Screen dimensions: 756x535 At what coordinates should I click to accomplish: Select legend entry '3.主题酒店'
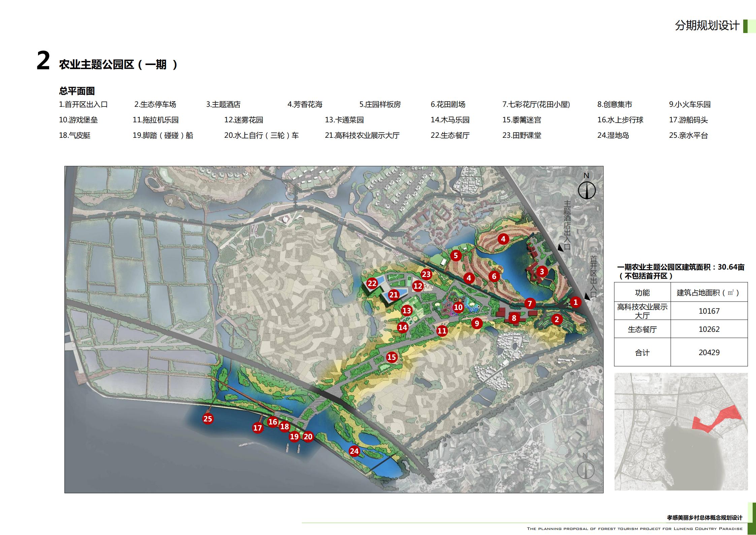click(224, 104)
